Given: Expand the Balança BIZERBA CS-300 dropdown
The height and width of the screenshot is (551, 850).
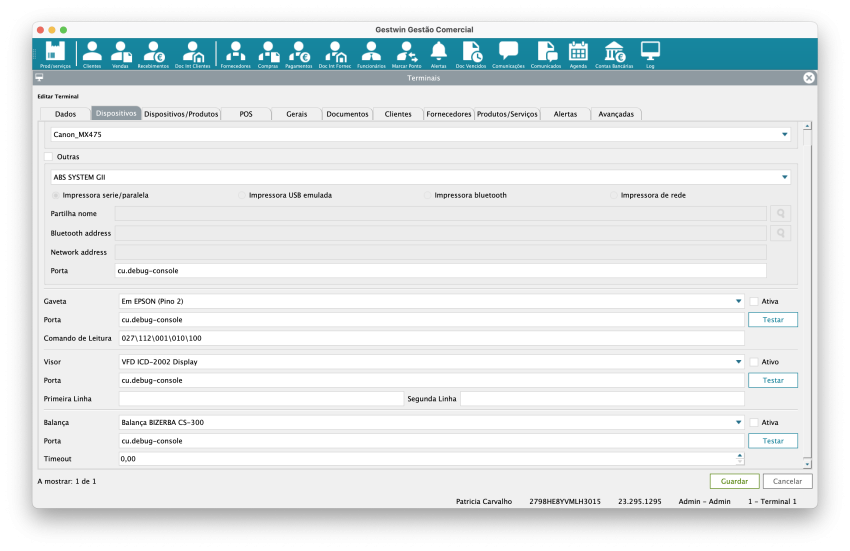Looking at the screenshot, I should [737, 422].
